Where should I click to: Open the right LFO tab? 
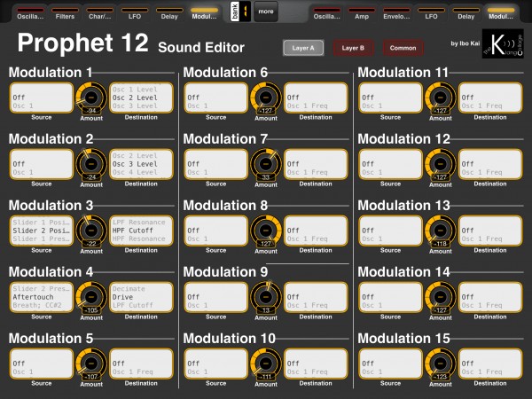[x=431, y=13]
